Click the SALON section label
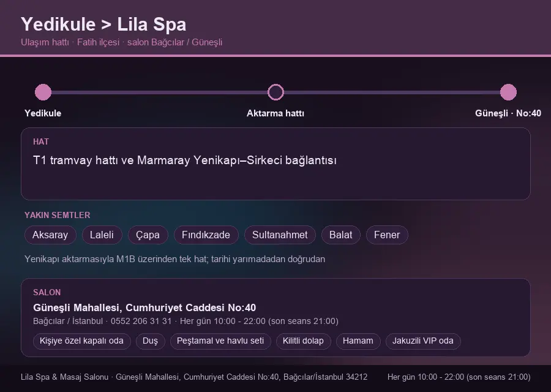551x392 pixels. click(47, 293)
